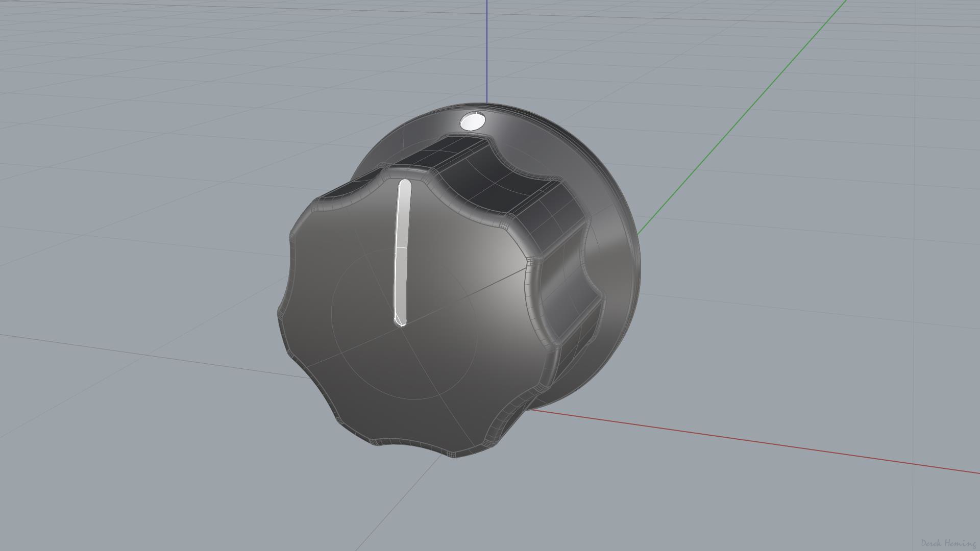Select the white indicator dot on knob skirt
The image size is (980, 551).
pos(472,122)
